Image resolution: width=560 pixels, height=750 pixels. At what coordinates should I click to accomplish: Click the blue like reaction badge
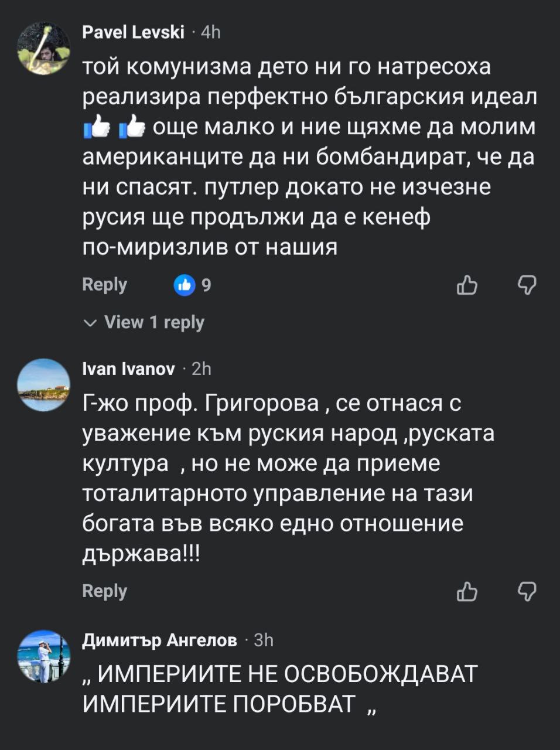(x=185, y=285)
